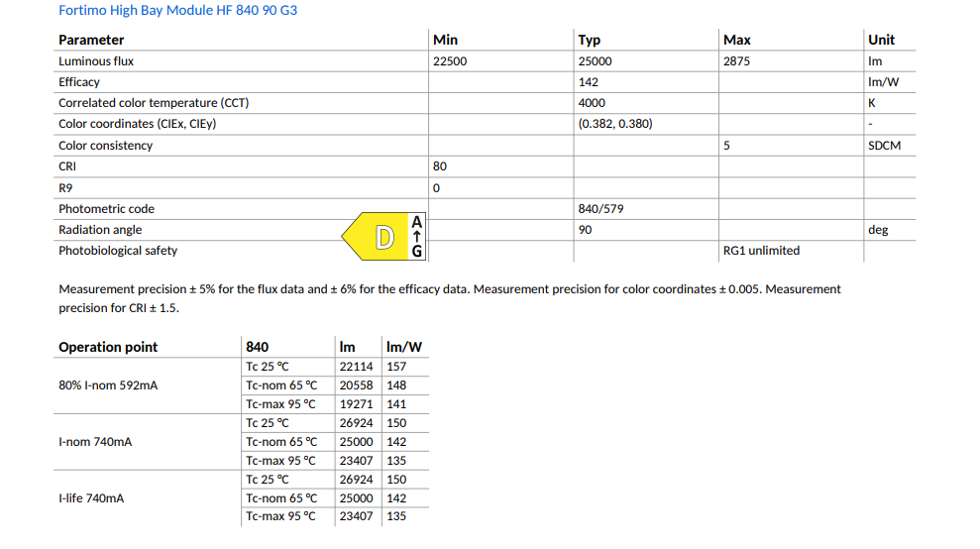Click the Typ column header
The image size is (980, 549).
590,40
